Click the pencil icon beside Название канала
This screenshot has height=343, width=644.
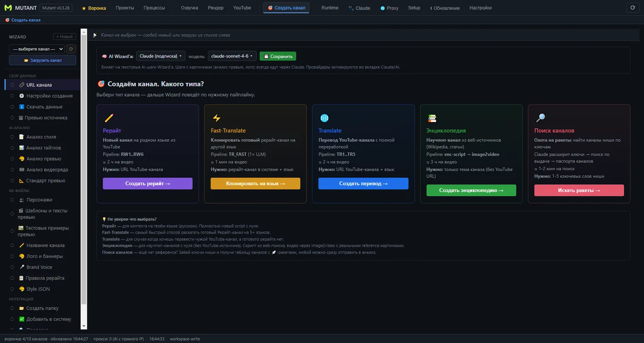(22, 246)
